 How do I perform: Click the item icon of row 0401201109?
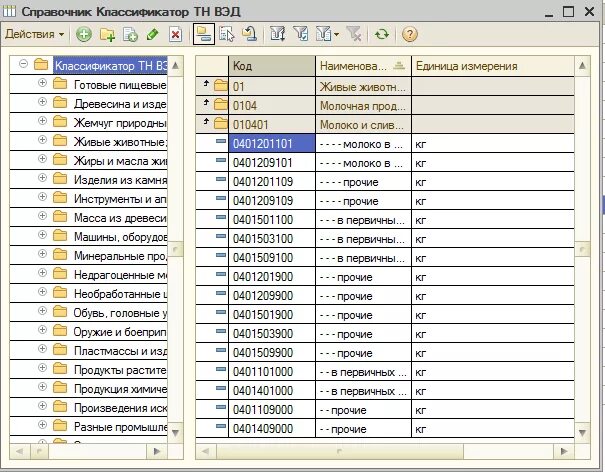(x=221, y=179)
